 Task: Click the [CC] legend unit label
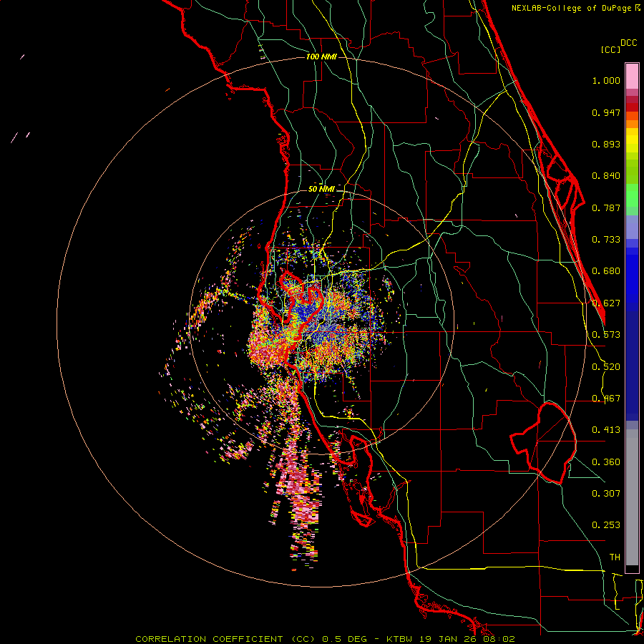pyautogui.click(x=610, y=49)
